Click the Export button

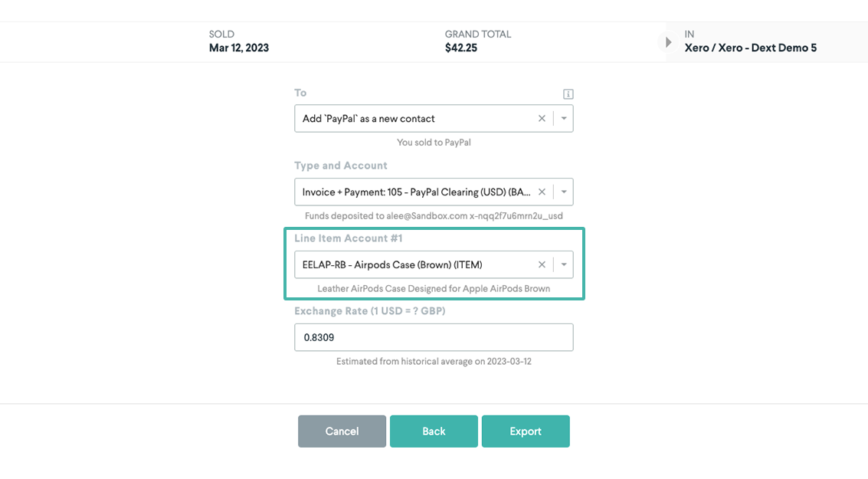coord(526,431)
